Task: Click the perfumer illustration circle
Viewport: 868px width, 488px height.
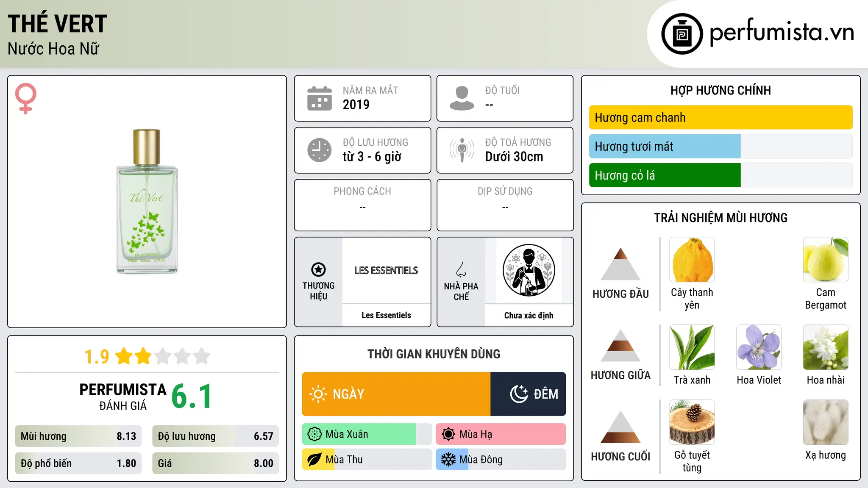Action: (x=529, y=270)
